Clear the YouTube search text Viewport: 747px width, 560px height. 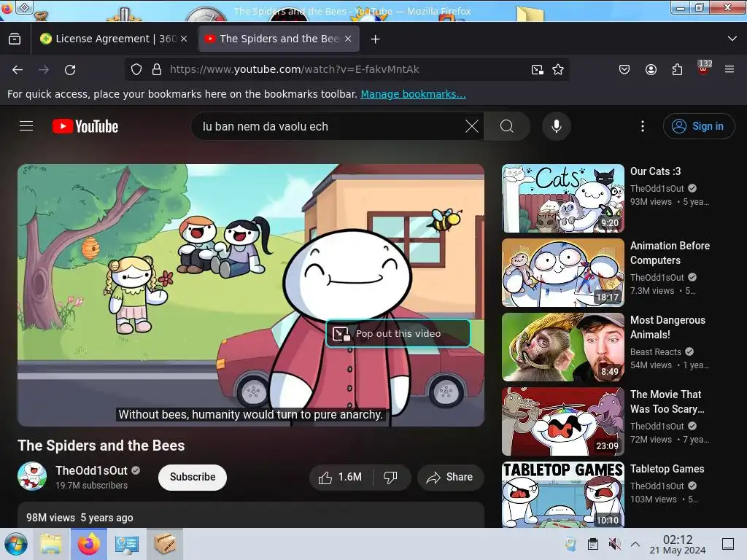[472, 126]
